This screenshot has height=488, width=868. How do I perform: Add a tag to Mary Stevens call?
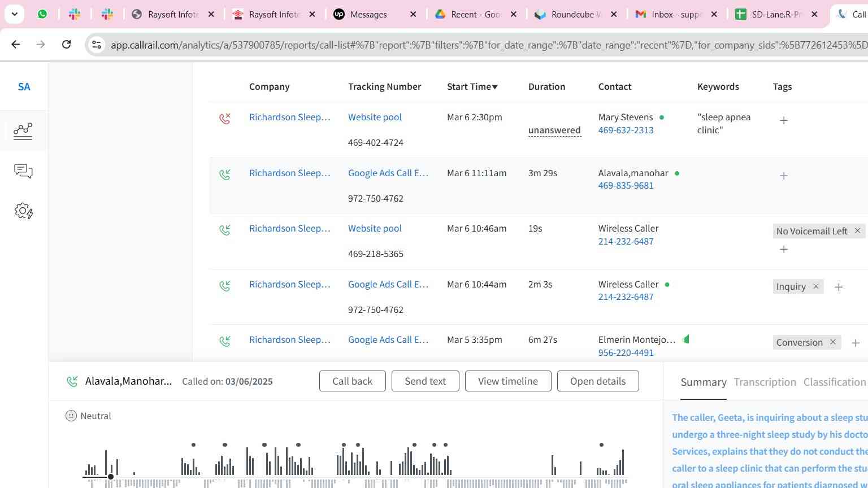784,120
